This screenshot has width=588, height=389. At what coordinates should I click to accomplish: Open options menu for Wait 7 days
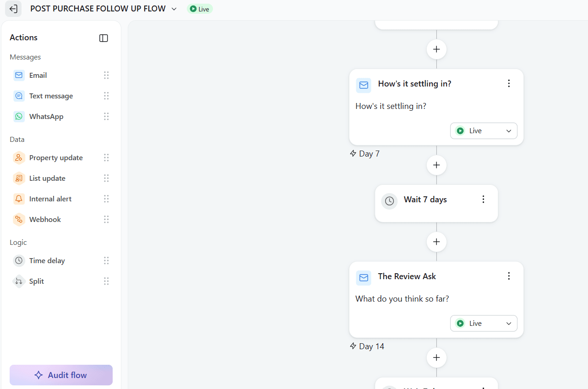(x=483, y=199)
